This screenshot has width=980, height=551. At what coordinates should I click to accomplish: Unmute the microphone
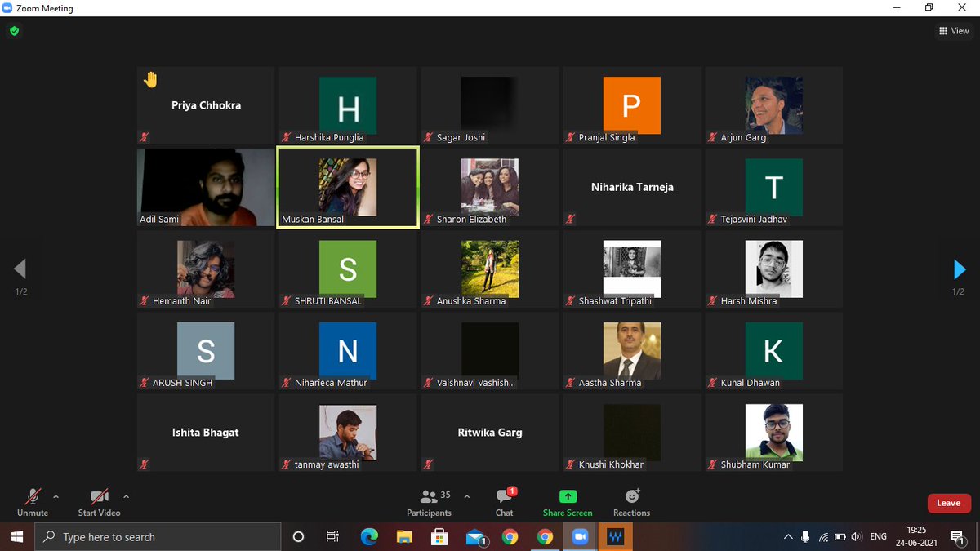click(33, 502)
